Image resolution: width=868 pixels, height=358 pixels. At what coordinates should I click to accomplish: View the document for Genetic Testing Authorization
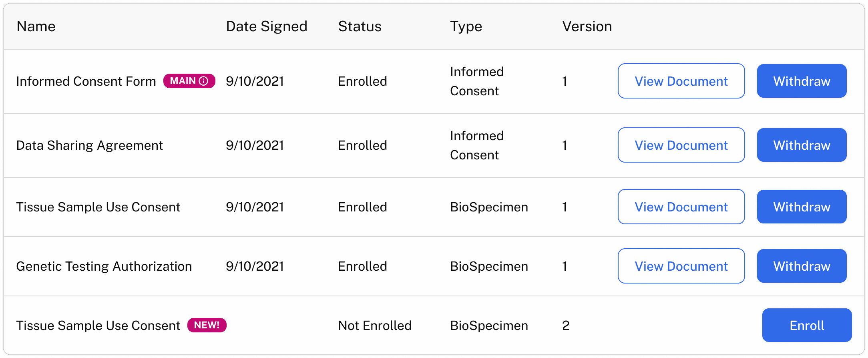tap(681, 266)
